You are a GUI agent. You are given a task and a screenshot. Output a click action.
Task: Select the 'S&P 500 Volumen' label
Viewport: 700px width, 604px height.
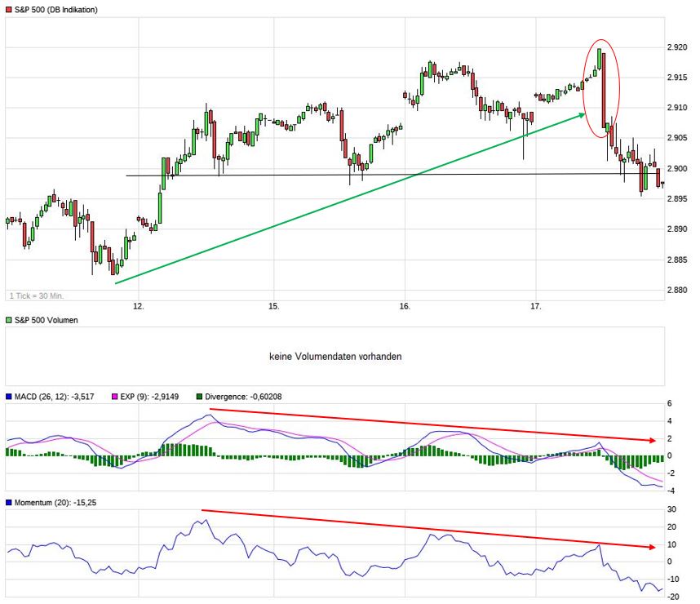coord(47,320)
